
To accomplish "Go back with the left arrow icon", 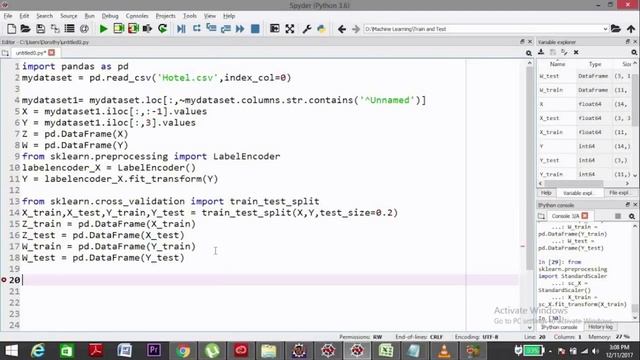I will 342,29.
